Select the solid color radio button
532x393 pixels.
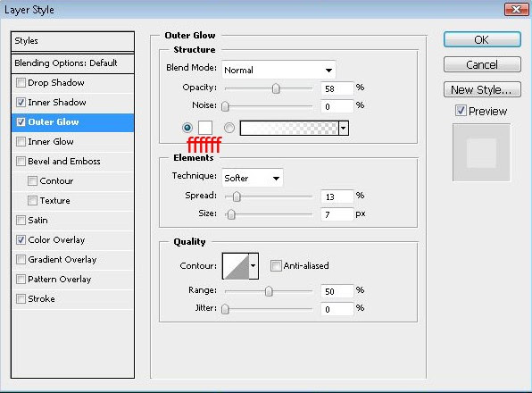[x=187, y=128]
